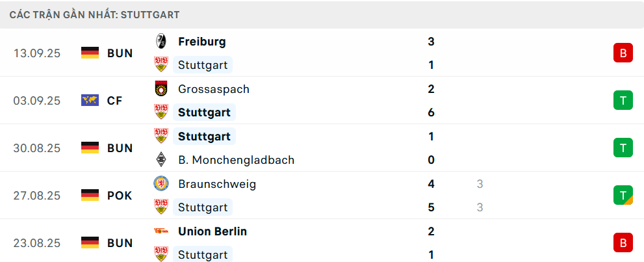Click the German flag beside POK competition
644x262 pixels.
[90, 196]
